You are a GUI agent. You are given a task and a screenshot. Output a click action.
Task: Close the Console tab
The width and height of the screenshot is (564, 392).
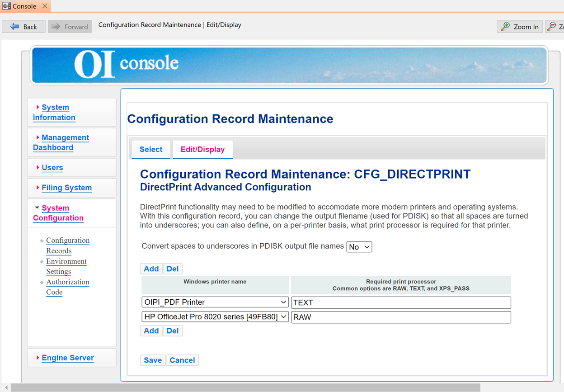coord(45,6)
